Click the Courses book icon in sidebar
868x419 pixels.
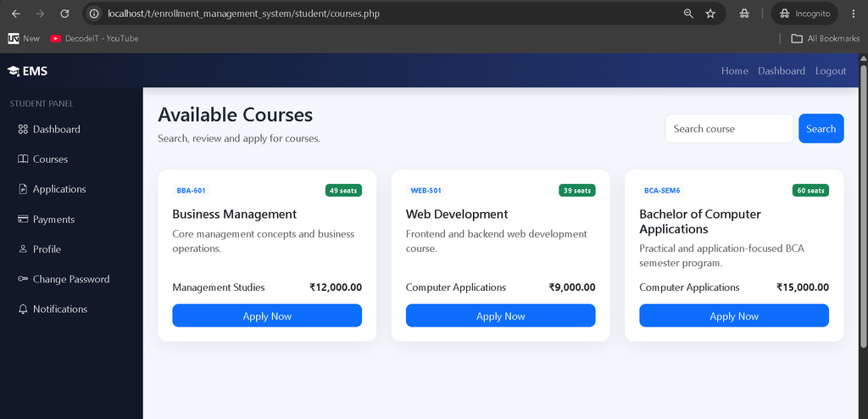click(x=23, y=159)
